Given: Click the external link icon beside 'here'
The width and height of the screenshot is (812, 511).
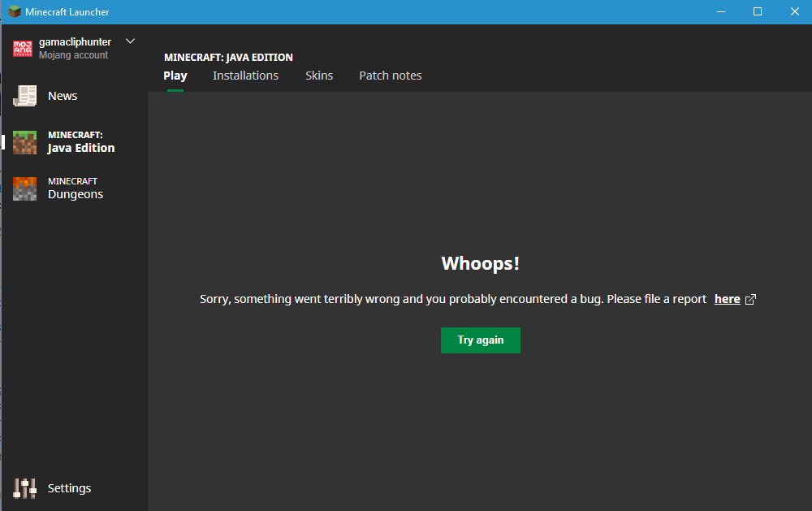Looking at the screenshot, I should (x=750, y=299).
